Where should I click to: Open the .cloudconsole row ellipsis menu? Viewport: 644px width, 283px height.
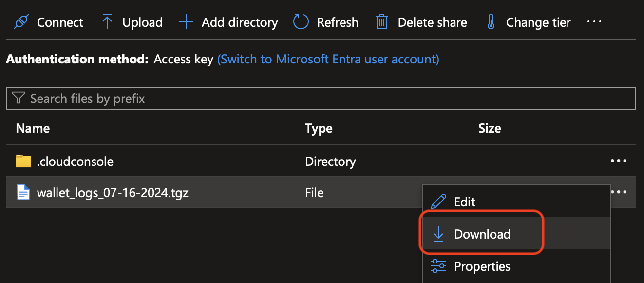click(x=619, y=161)
